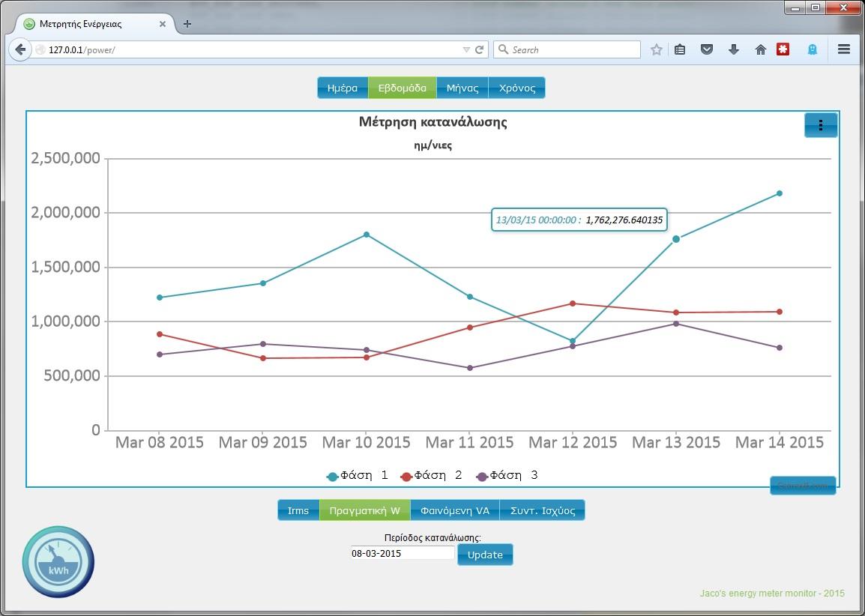This screenshot has height=616, width=865.
Task: Open downloads with the arrow icon
Action: click(x=733, y=49)
